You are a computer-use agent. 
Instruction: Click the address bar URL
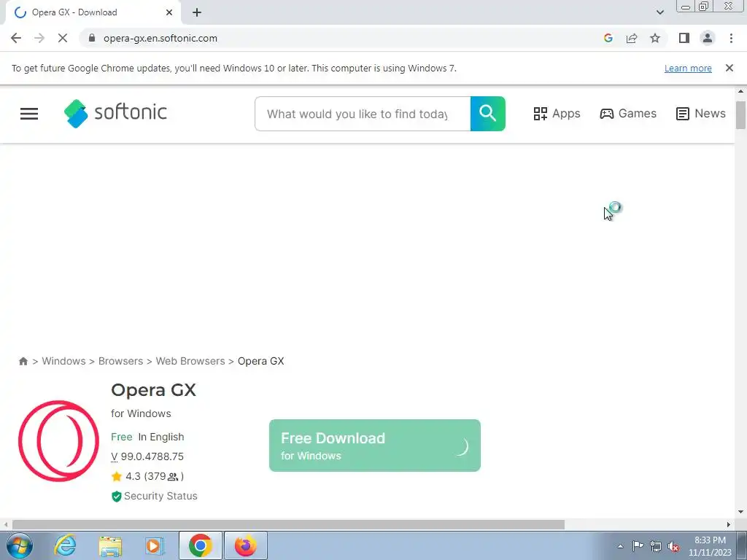click(160, 38)
